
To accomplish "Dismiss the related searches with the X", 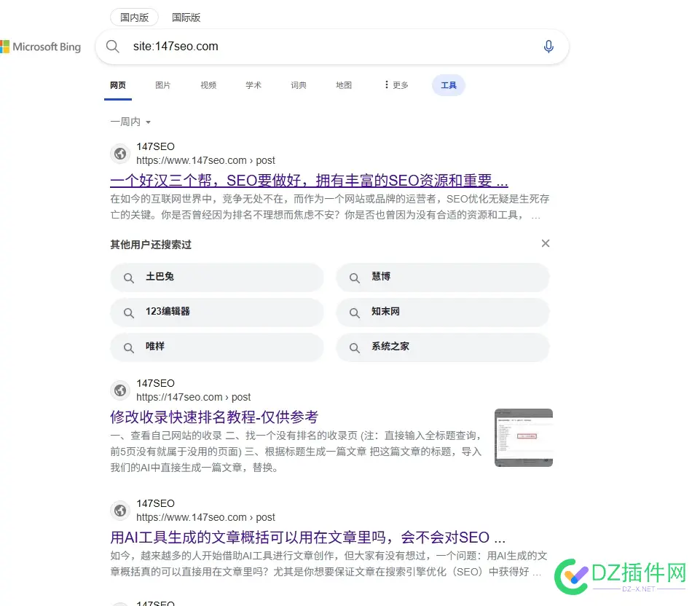I will (x=545, y=243).
